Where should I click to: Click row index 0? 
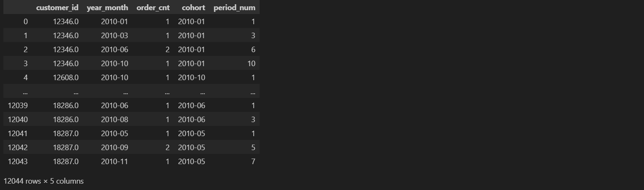click(25, 21)
